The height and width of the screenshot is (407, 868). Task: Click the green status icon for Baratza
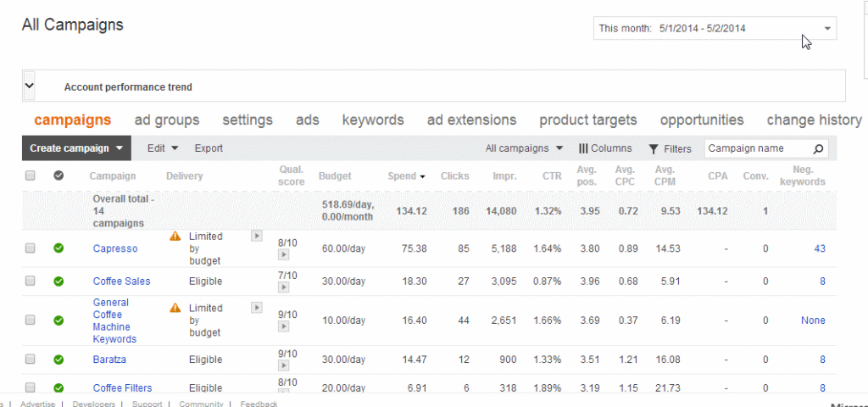(x=58, y=360)
